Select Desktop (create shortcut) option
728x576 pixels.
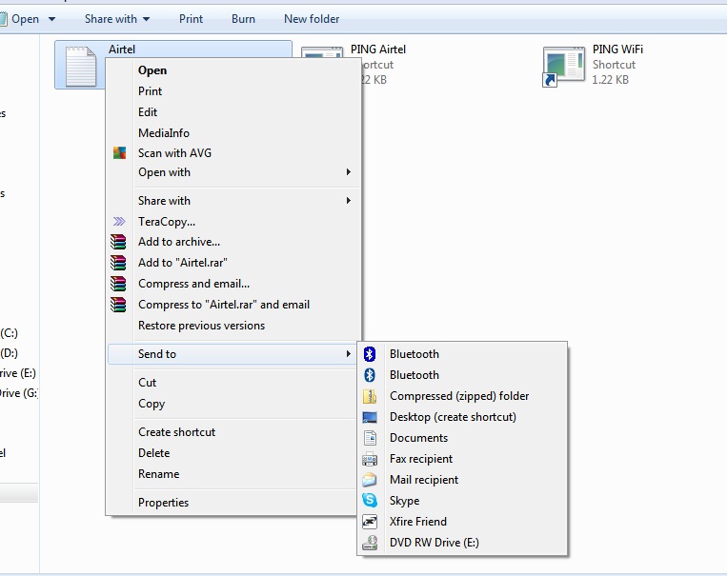point(453,417)
